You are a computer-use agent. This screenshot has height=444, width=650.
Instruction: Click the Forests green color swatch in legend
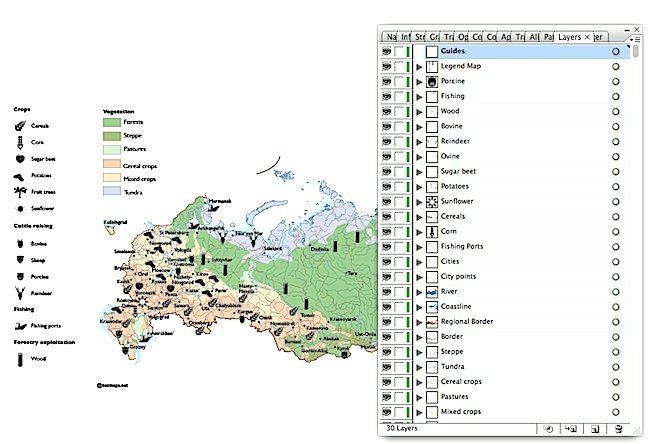112,122
